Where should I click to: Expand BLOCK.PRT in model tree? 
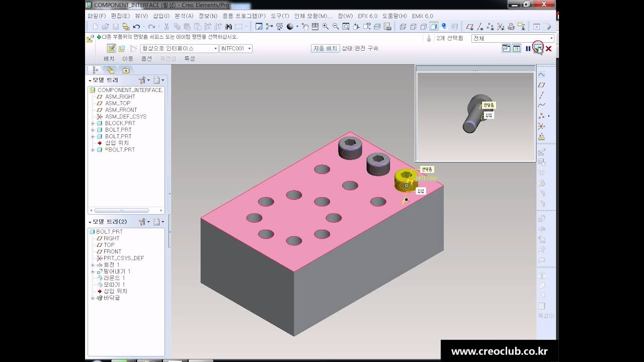[93, 123]
